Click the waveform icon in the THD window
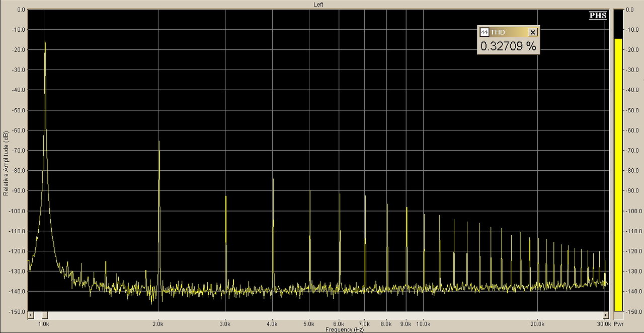The height and width of the screenshot is (333, 644). tap(485, 32)
